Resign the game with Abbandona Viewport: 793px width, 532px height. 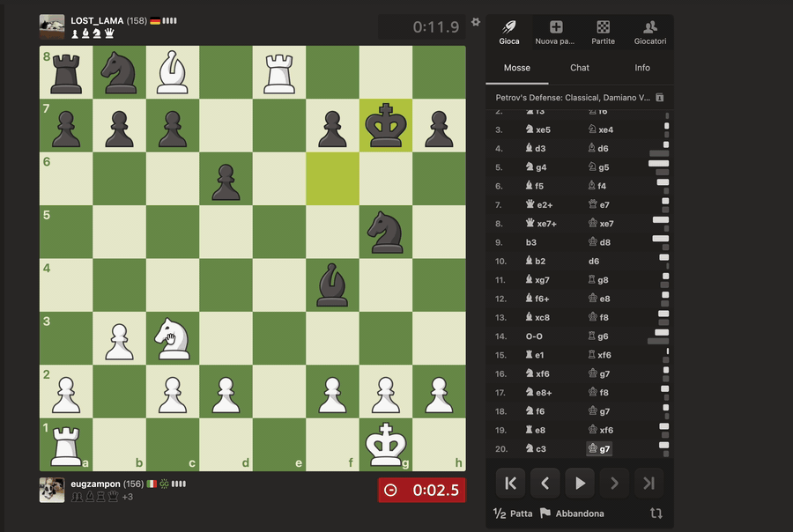[572, 514]
